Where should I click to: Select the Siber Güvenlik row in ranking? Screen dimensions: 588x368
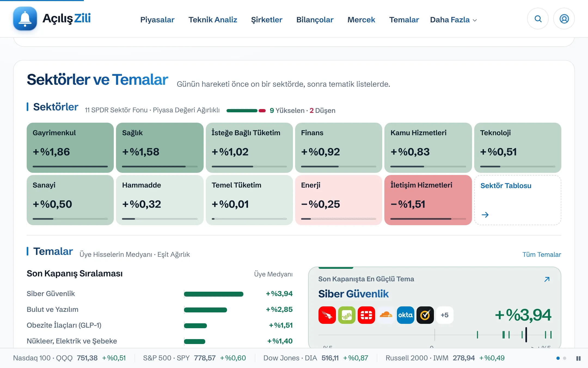click(160, 294)
